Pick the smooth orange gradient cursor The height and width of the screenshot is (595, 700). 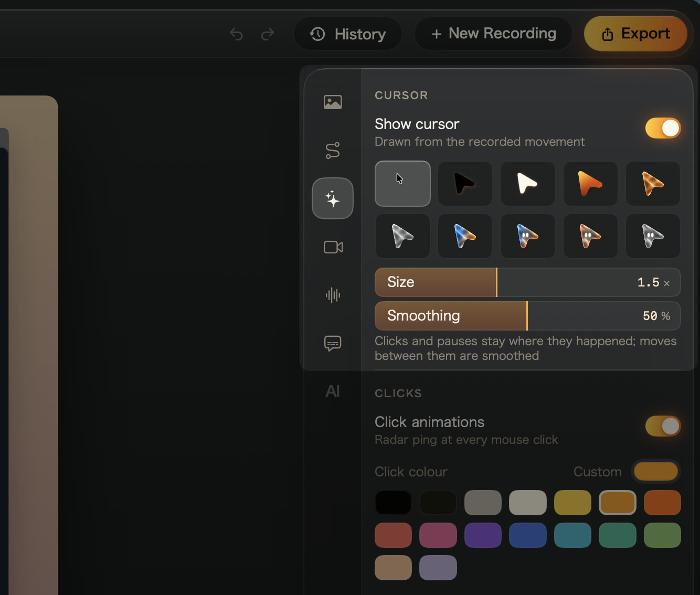pyautogui.click(x=590, y=184)
